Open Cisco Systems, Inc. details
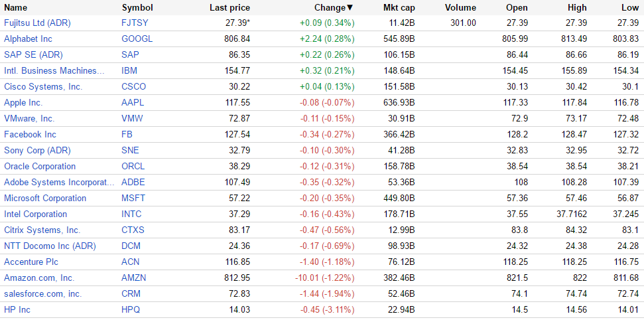This screenshot has height=320, width=644. 43,87
